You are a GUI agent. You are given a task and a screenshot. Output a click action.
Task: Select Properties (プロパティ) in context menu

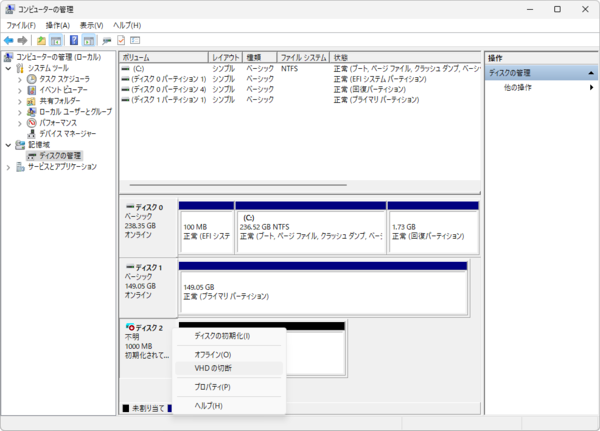(212, 387)
